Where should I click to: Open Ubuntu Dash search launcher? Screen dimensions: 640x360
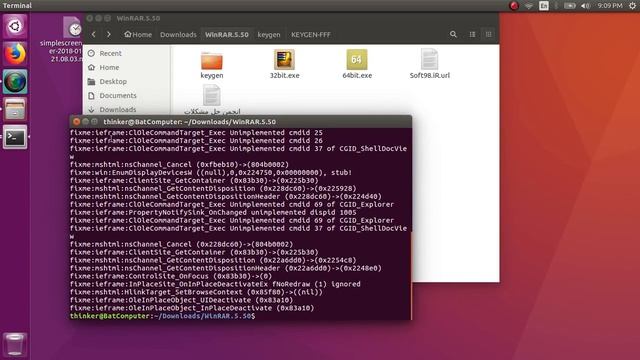coord(15,27)
